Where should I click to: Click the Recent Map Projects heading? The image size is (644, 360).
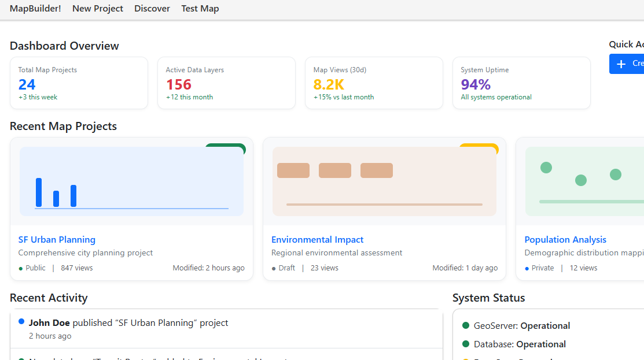coord(63,126)
